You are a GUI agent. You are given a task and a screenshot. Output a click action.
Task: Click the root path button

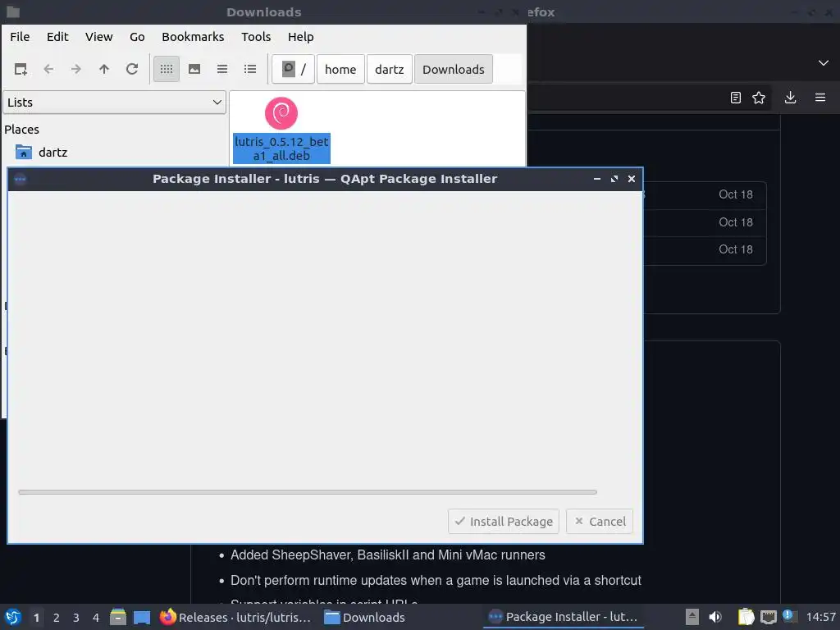(x=293, y=69)
